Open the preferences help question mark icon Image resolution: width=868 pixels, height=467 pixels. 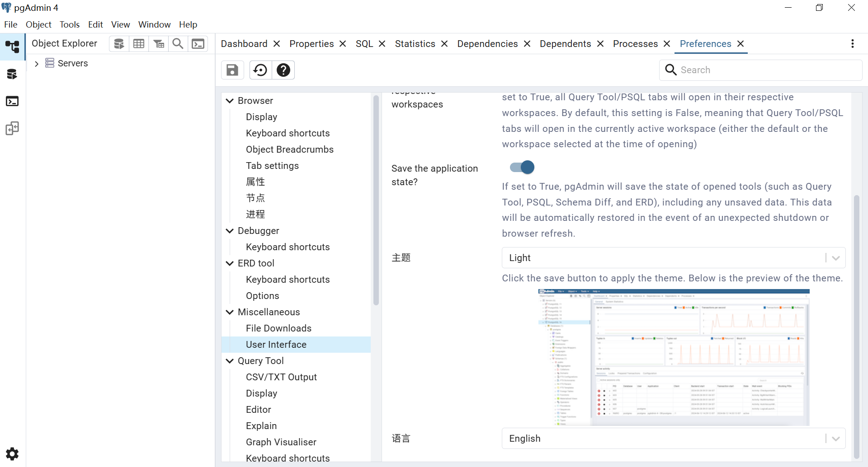click(283, 70)
